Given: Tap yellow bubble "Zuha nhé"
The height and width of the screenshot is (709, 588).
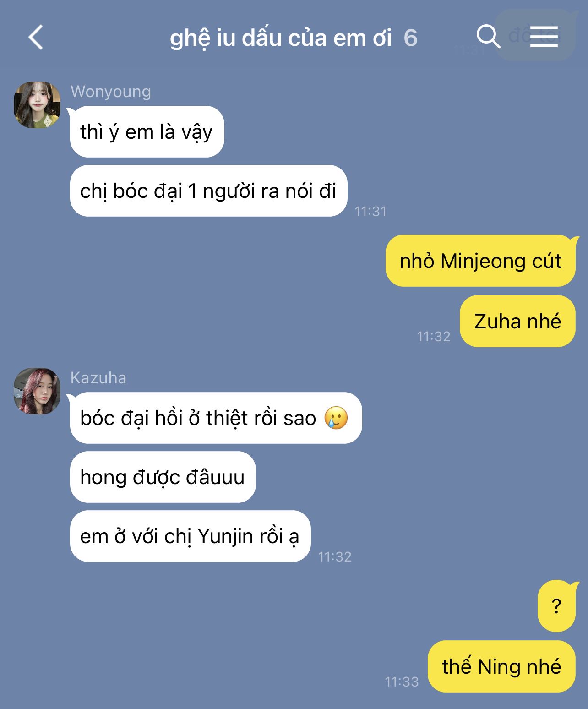Looking at the screenshot, I should (517, 321).
